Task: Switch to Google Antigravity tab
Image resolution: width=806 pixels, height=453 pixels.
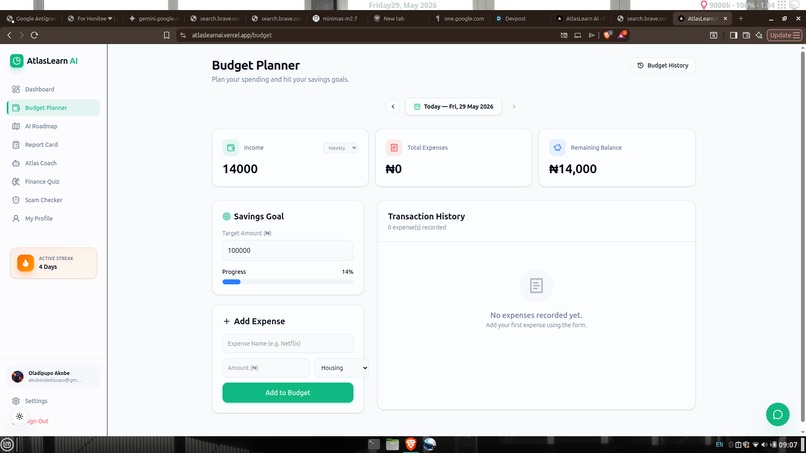Action: click(x=32, y=19)
